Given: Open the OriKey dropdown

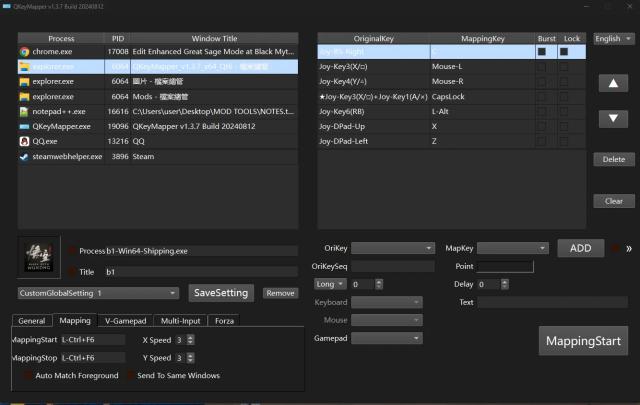Looking at the screenshot, I should pyautogui.click(x=392, y=248).
